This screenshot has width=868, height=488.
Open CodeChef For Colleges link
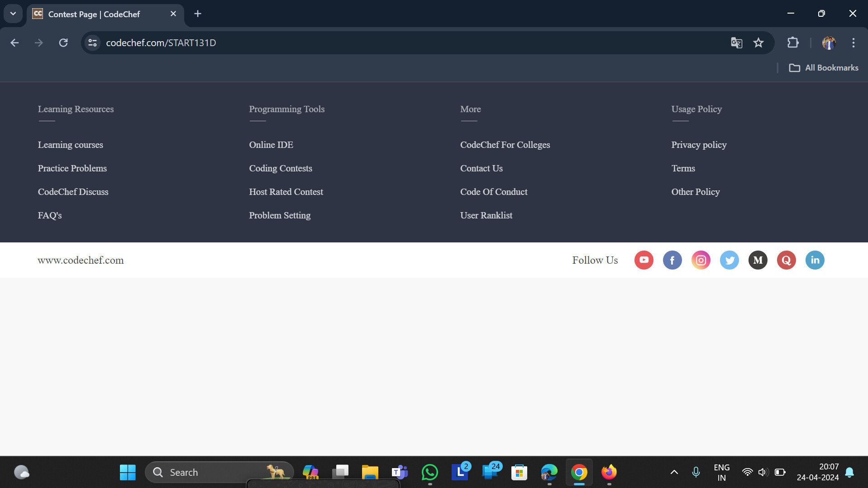(505, 145)
